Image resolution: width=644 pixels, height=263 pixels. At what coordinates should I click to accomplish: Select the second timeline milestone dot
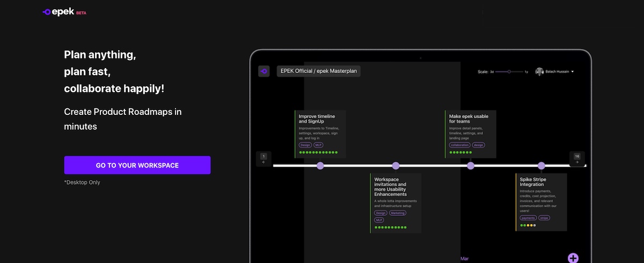396,166
